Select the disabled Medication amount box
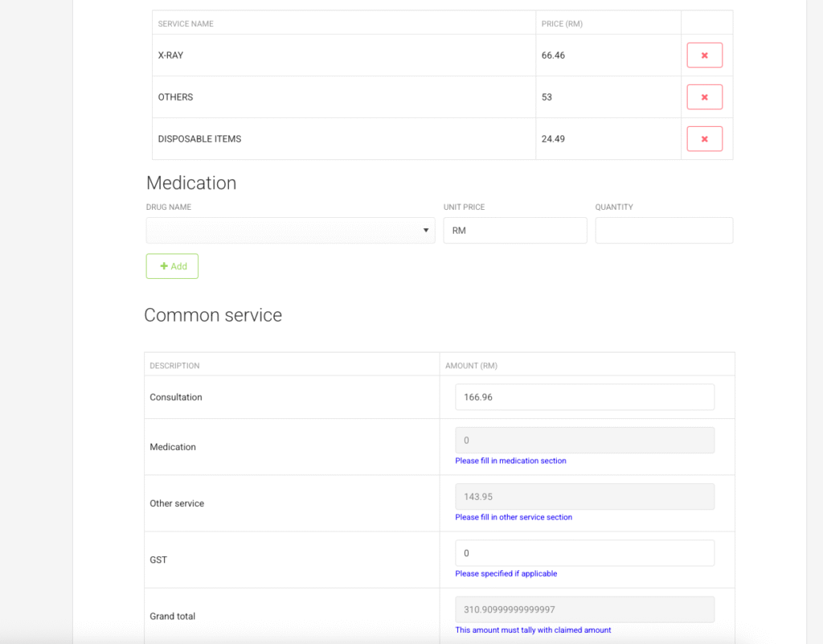This screenshot has width=823, height=644. tap(584, 441)
